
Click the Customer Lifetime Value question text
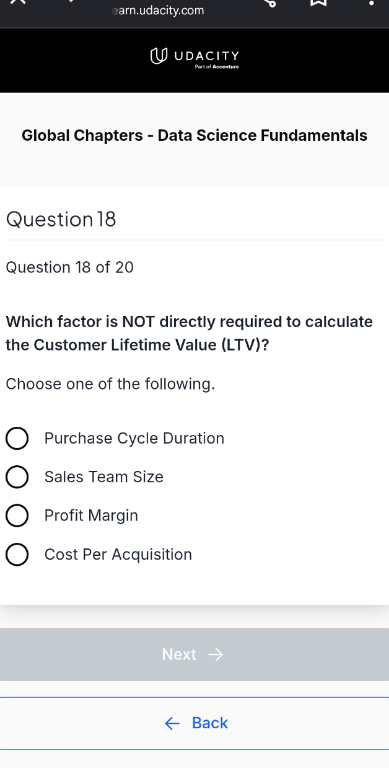tap(189, 334)
